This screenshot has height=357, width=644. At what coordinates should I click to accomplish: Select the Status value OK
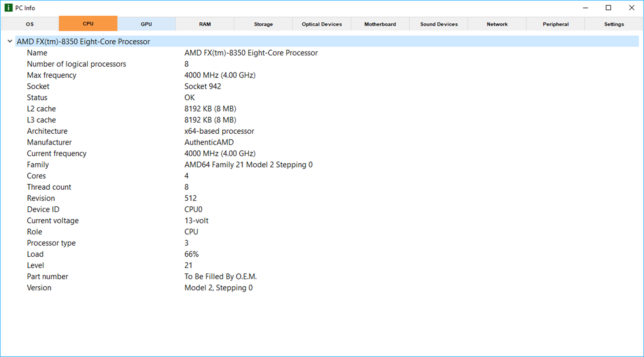point(190,98)
